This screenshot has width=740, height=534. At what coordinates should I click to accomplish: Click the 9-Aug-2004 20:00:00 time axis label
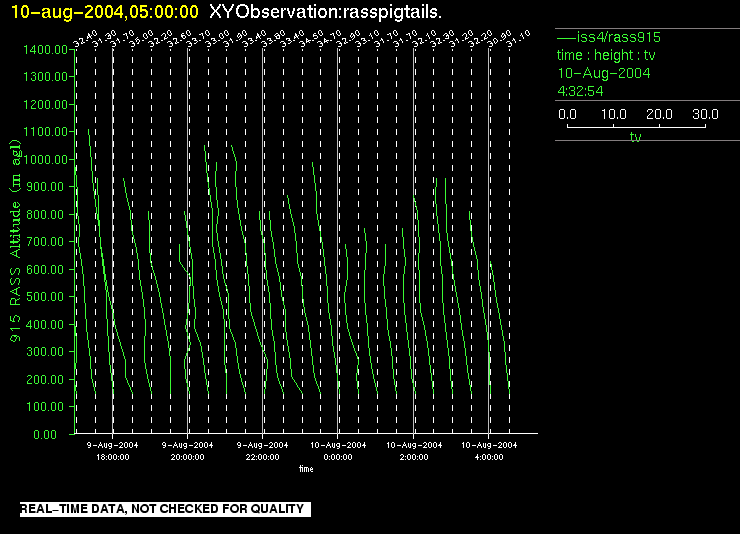click(x=188, y=450)
